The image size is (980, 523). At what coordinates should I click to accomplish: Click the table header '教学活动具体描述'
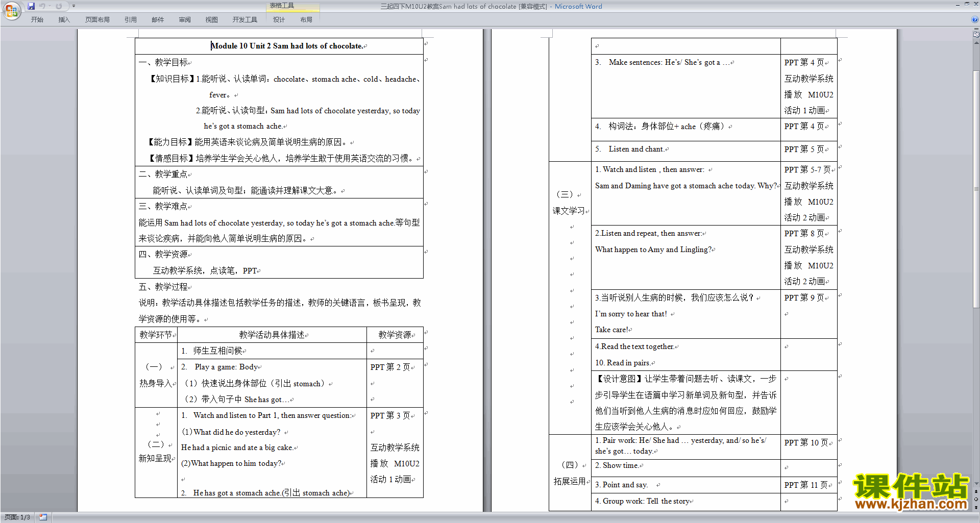coord(272,335)
